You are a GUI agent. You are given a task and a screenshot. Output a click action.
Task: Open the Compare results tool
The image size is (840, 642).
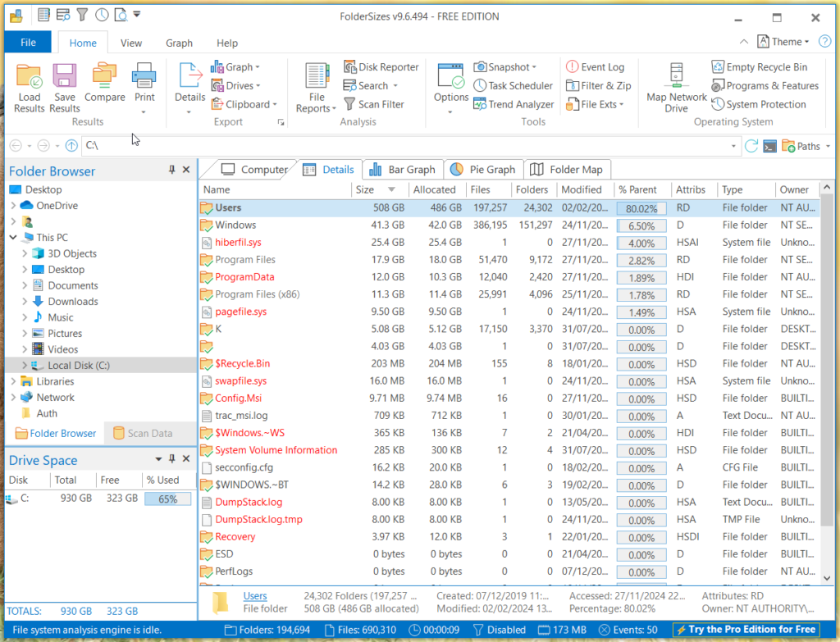[104, 81]
